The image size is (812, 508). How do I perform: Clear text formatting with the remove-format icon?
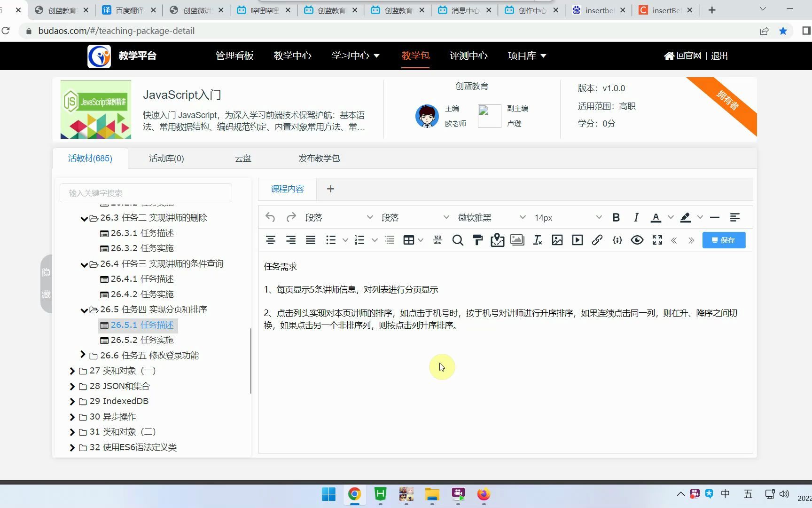(537, 240)
